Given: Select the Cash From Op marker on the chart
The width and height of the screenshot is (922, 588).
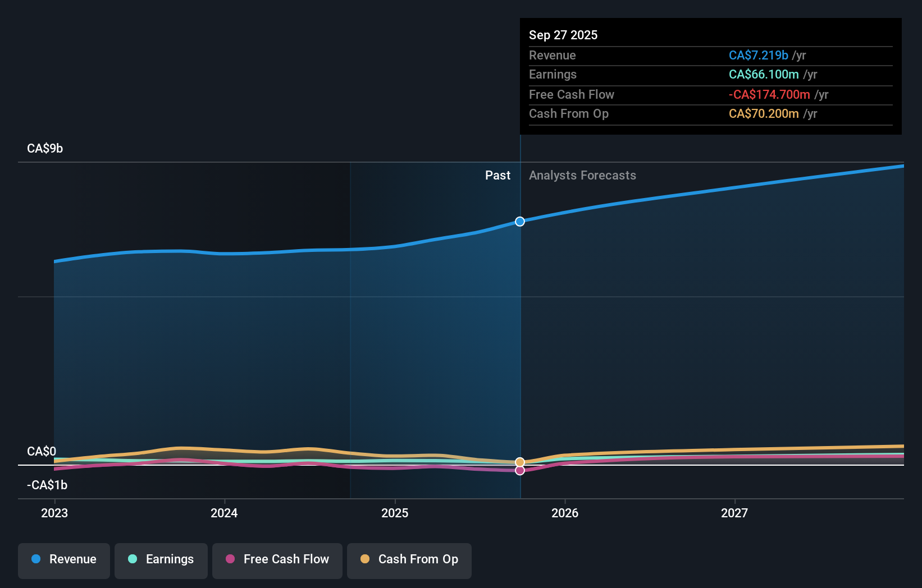Looking at the screenshot, I should click(x=520, y=461).
